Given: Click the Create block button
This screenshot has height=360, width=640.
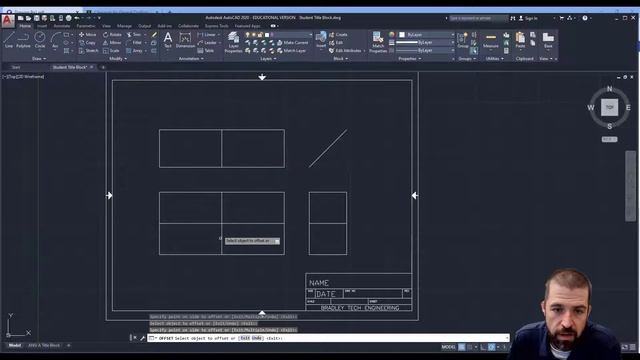Looking at the screenshot, I should coord(338,35).
